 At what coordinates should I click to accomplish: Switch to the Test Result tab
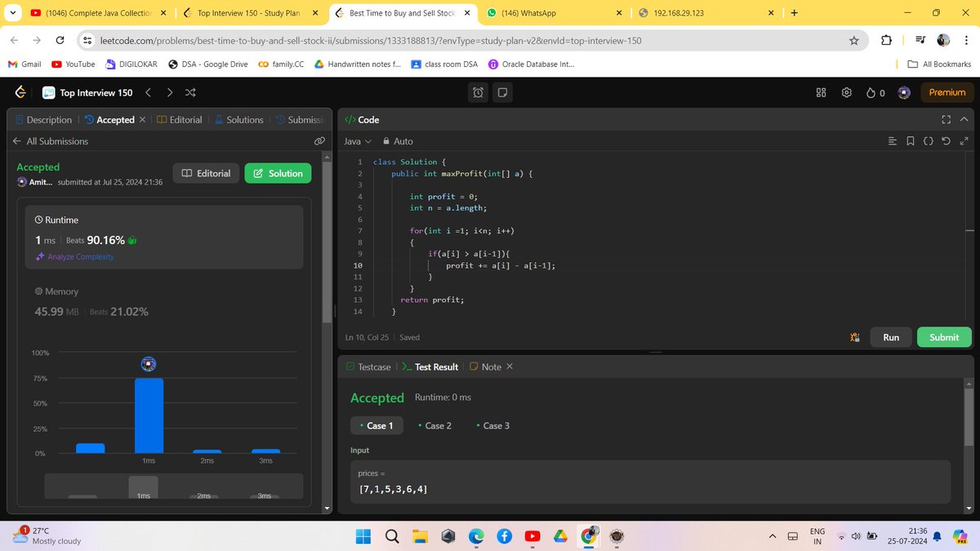click(x=430, y=367)
